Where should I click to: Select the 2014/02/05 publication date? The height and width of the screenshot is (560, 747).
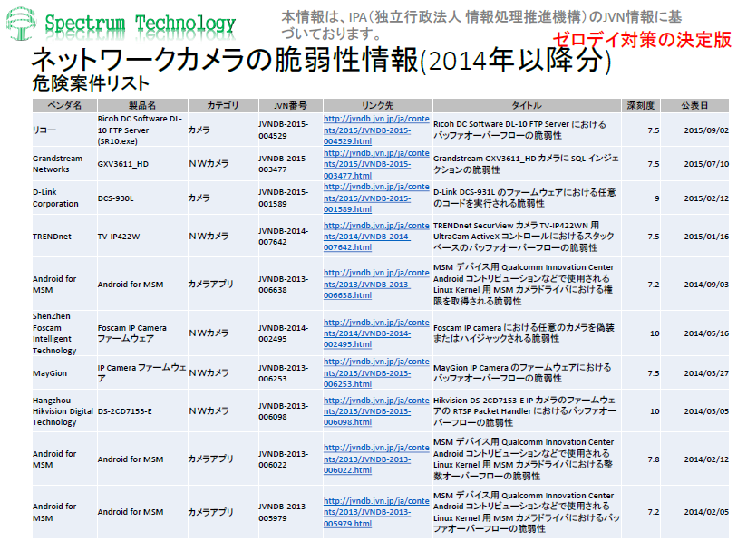[x=706, y=512]
